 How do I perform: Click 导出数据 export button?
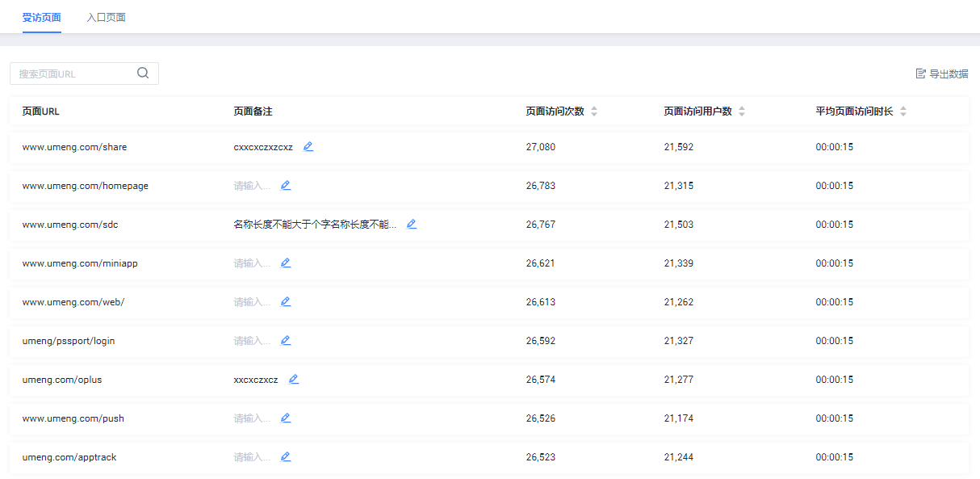pyautogui.click(x=941, y=74)
